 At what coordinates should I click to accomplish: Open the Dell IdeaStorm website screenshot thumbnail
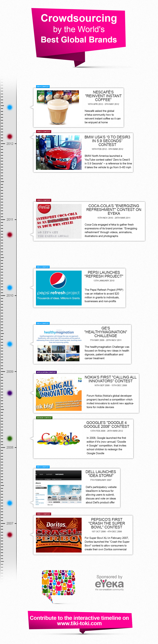pos(59,488)
